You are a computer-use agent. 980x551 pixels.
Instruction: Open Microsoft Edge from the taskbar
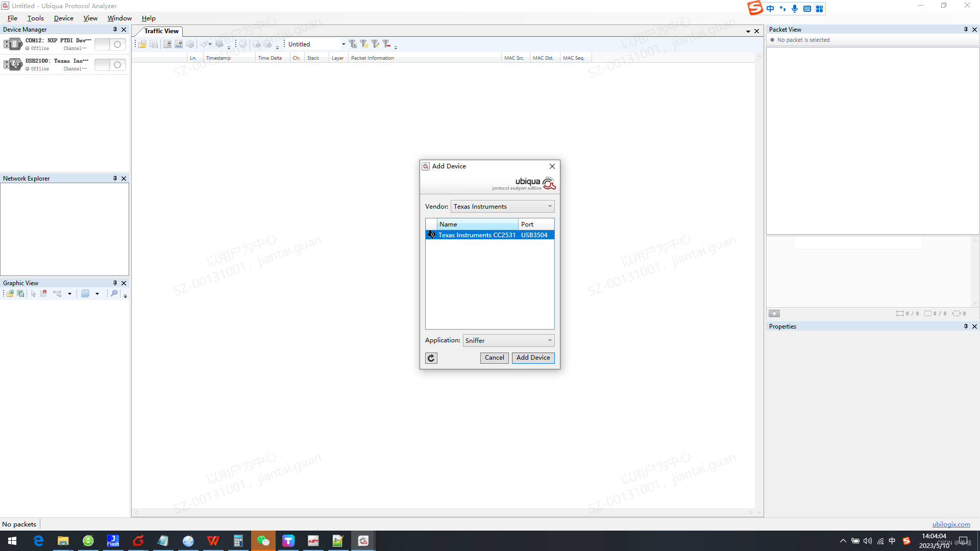(x=38, y=541)
